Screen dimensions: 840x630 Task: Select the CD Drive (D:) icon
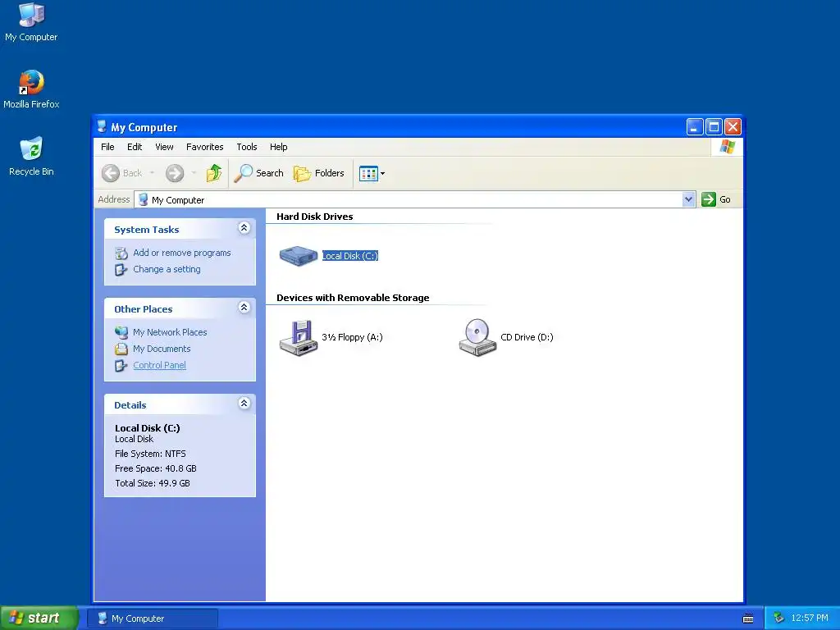(477, 337)
